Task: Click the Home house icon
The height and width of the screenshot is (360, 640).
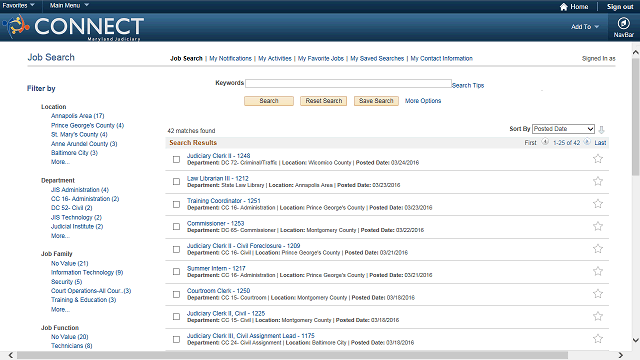Action: click(x=564, y=7)
